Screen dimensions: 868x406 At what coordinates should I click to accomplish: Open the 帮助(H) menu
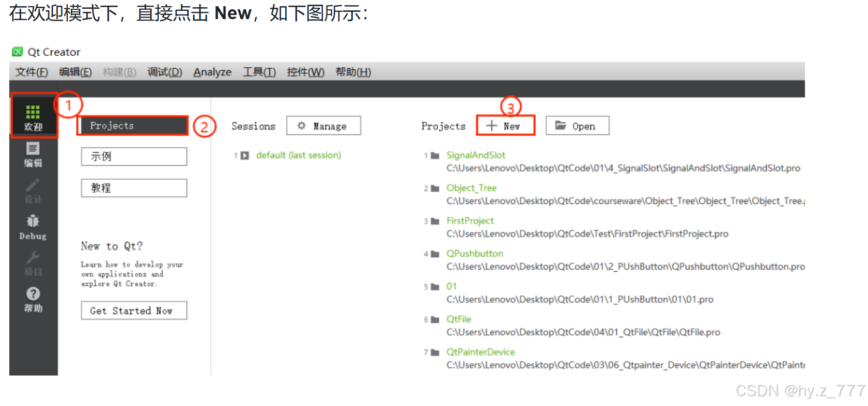353,72
